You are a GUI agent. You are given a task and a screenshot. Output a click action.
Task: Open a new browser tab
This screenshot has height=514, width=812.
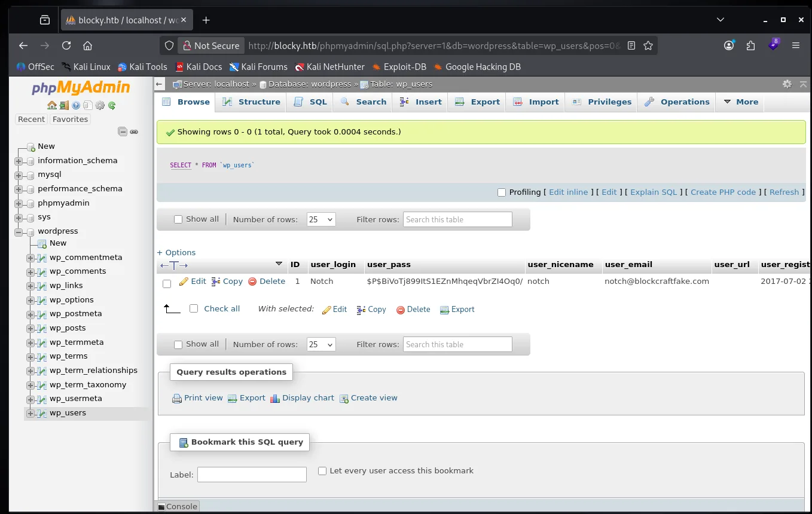point(206,20)
